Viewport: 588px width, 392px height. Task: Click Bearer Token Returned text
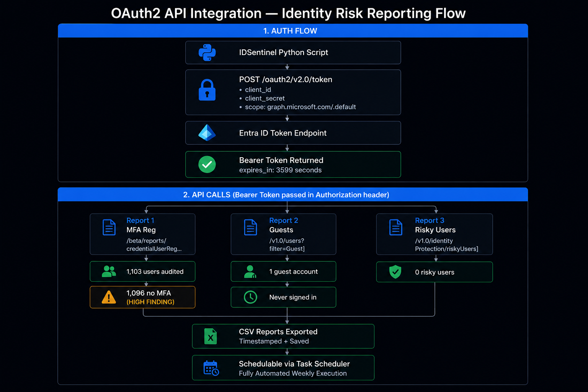(x=281, y=160)
